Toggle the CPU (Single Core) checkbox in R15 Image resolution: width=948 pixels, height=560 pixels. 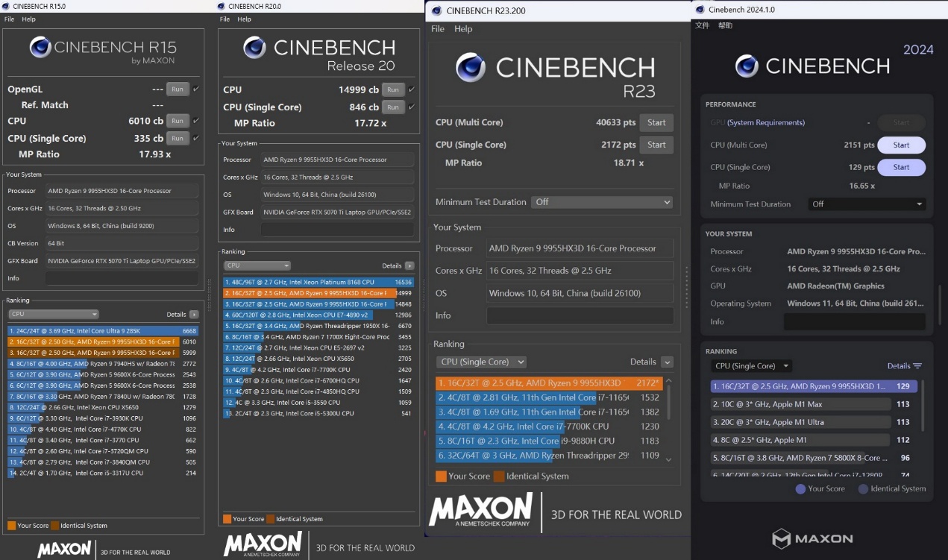coord(195,138)
